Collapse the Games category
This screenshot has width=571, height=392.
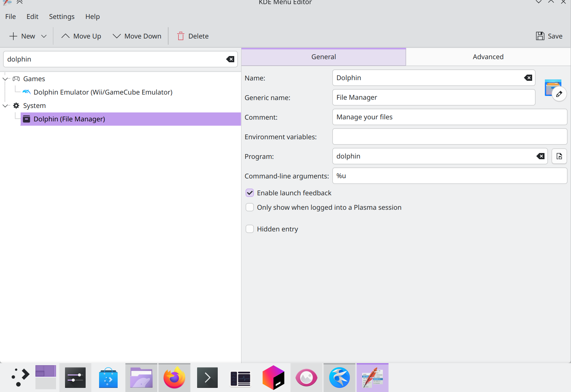(5, 78)
